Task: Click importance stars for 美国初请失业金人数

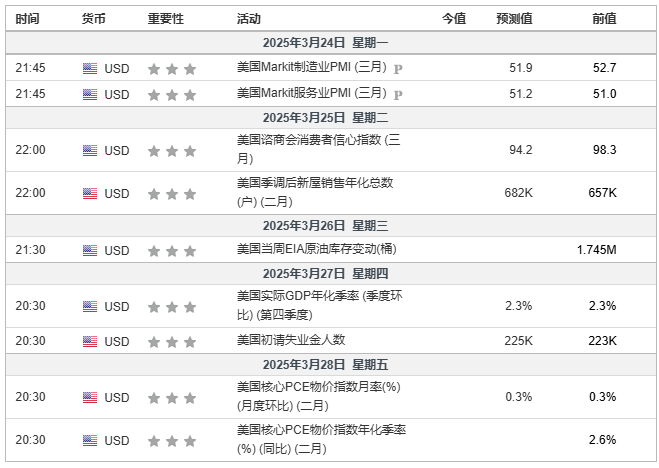Action: (x=171, y=342)
